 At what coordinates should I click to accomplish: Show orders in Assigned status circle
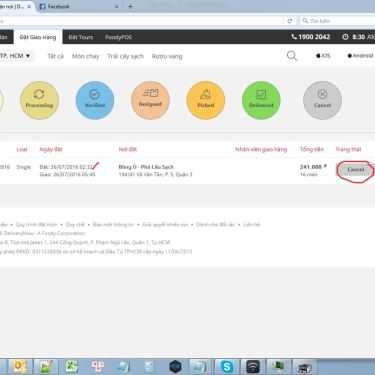click(x=150, y=100)
